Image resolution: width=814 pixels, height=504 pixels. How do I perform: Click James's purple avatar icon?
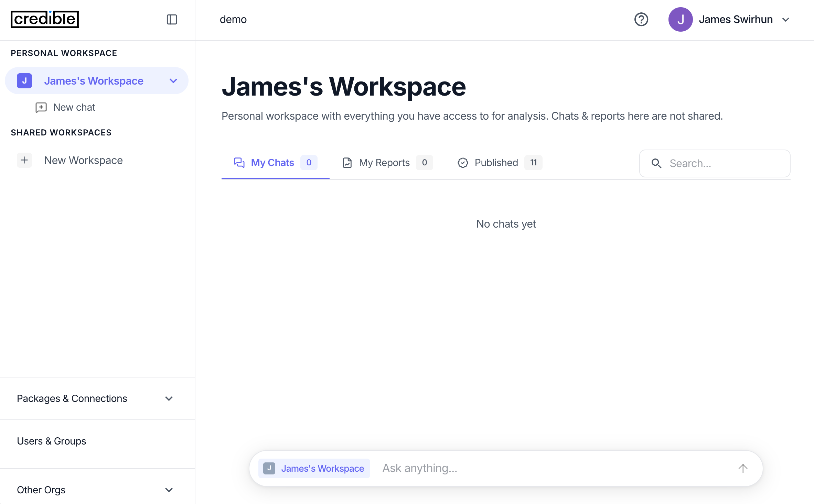pyautogui.click(x=681, y=19)
